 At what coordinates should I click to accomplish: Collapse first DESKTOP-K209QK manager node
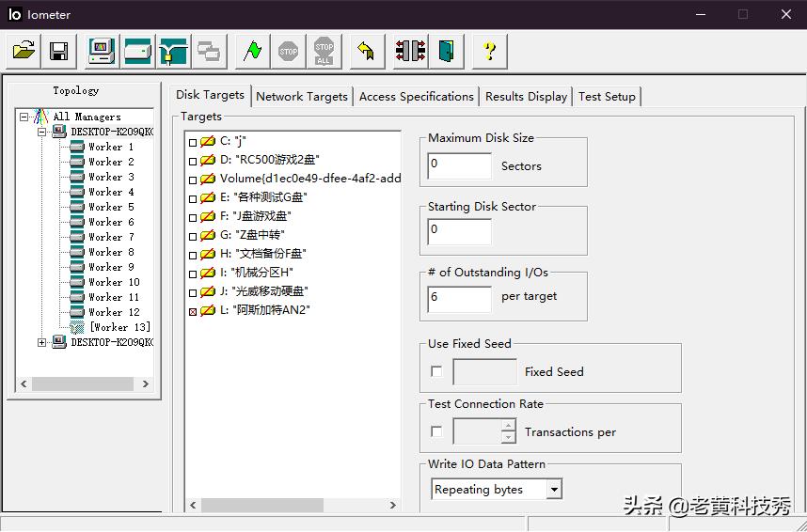[41, 132]
